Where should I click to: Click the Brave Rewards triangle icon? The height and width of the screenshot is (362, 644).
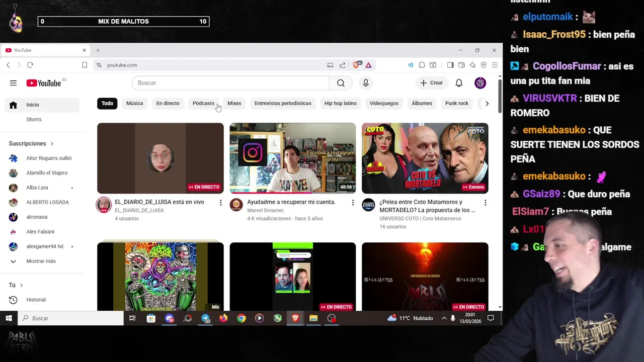pos(368,65)
